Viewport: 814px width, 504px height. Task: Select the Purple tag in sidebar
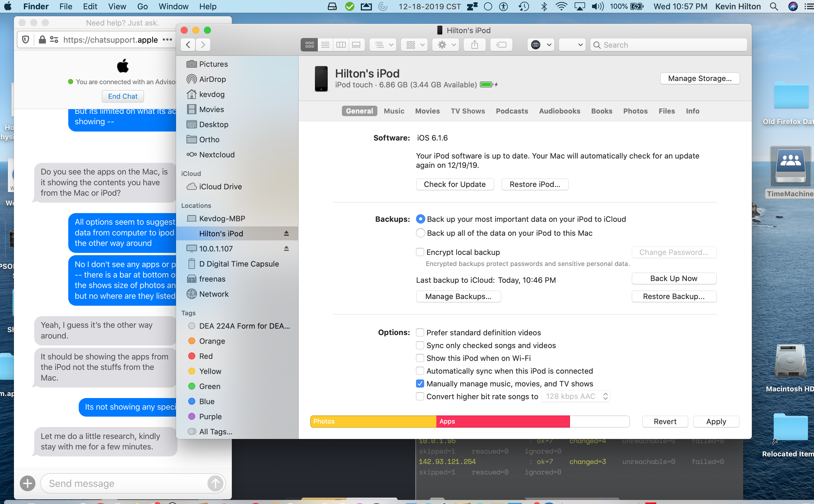(205, 416)
